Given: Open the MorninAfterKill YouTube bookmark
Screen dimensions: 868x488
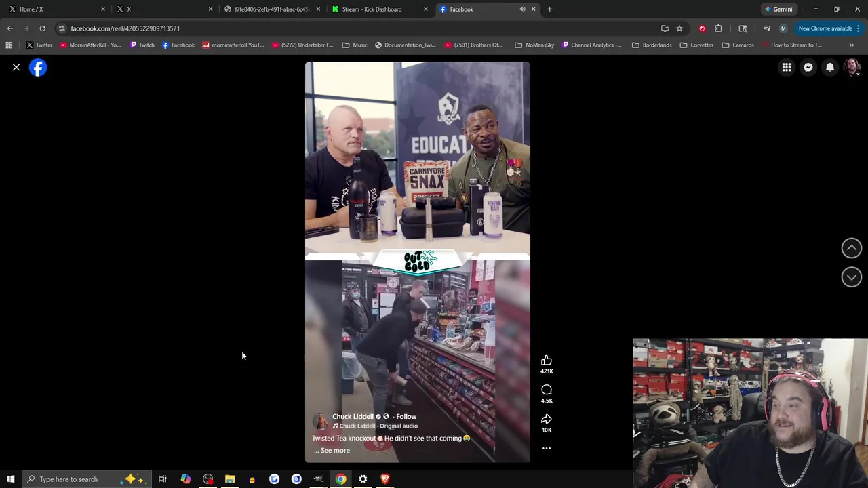Looking at the screenshot, I should pyautogui.click(x=90, y=45).
